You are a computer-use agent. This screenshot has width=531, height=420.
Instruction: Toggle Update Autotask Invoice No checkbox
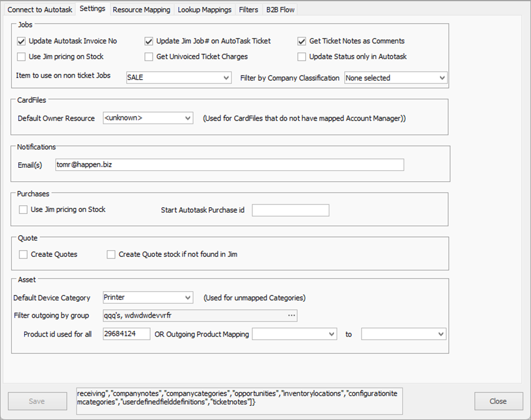[22, 41]
